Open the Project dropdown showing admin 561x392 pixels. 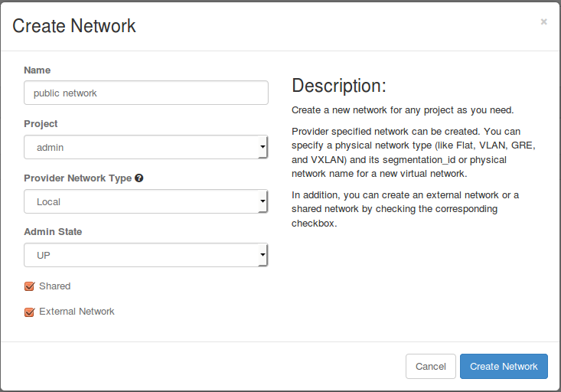pyautogui.click(x=145, y=147)
